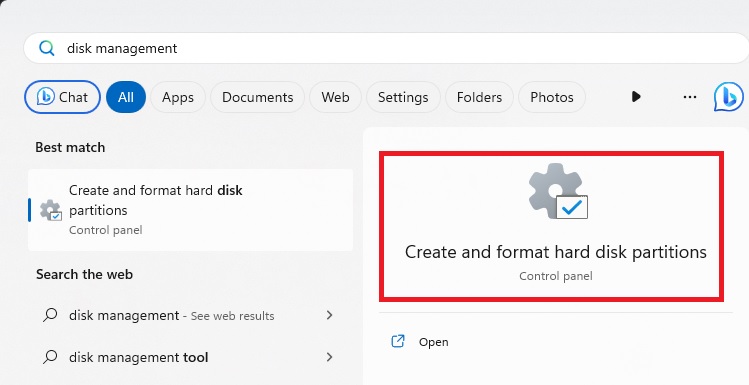Switch to the Web filter tab
The image size is (749, 385).
(x=335, y=97)
